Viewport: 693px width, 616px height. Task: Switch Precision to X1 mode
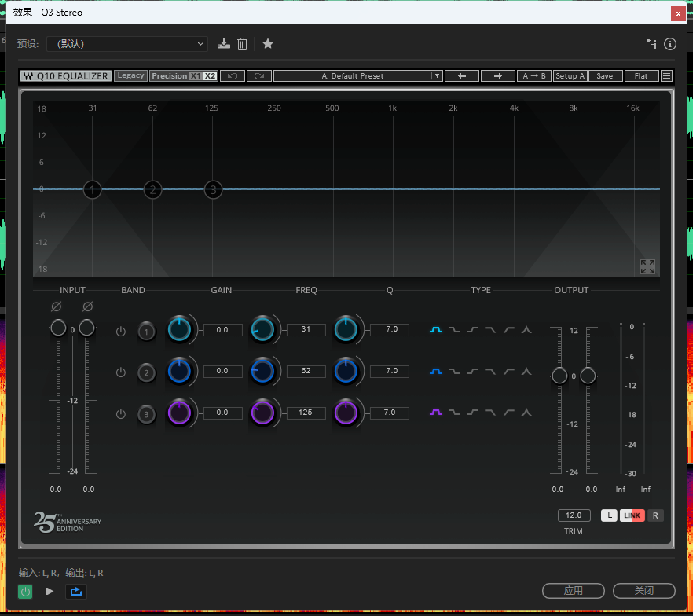(x=196, y=76)
